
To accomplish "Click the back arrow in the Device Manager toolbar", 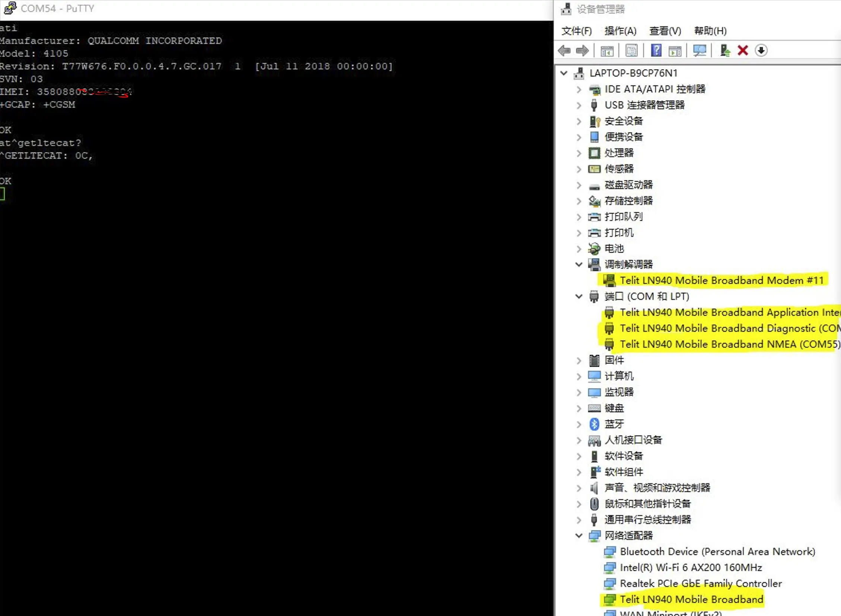I will (x=564, y=50).
